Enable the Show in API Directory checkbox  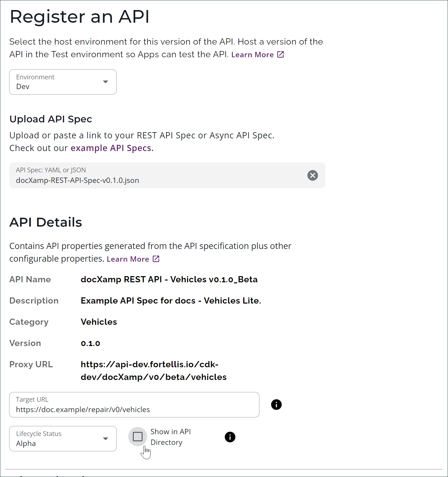coord(138,437)
